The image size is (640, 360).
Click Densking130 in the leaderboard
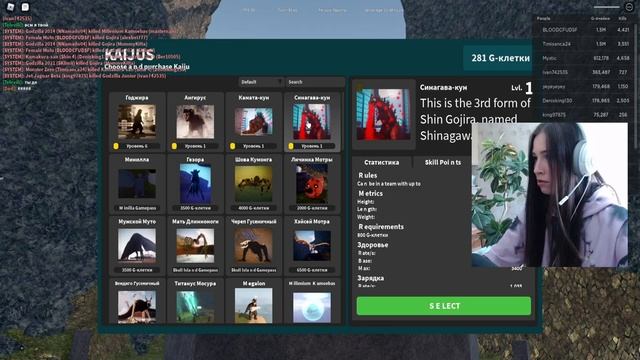coord(557,100)
